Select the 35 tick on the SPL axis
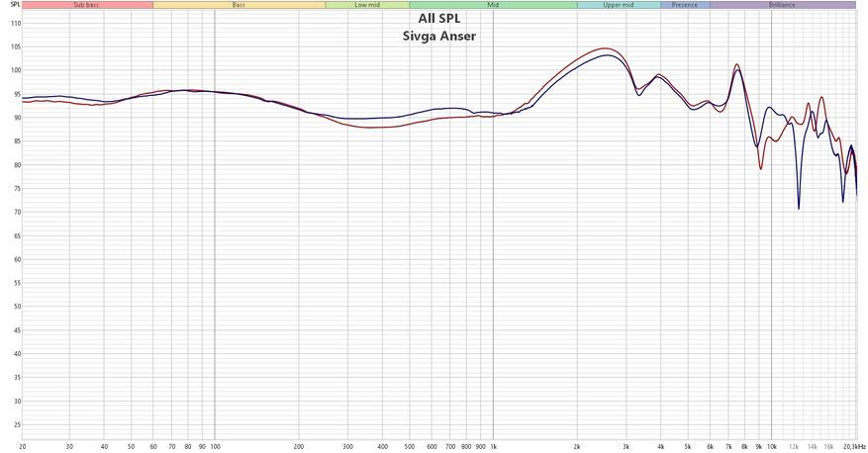This screenshot has height=453, width=868. [17, 378]
